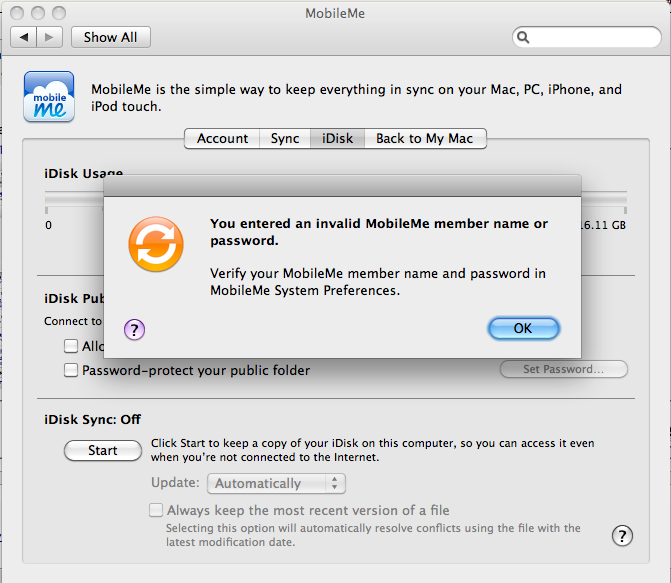Open the help button at the bottom of the preferences pane

(622, 536)
